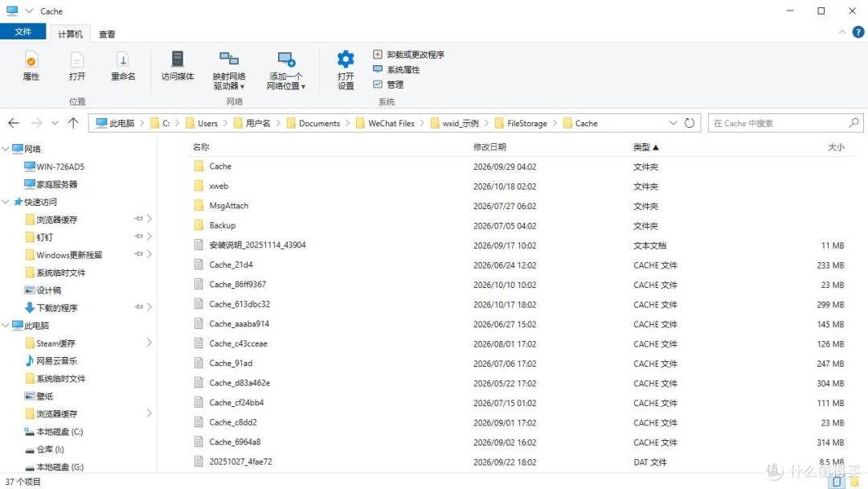Collapse the 此电脑 tree node
This screenshot has width=868, height=489.
pyautogui.click(x=6, y=325)
